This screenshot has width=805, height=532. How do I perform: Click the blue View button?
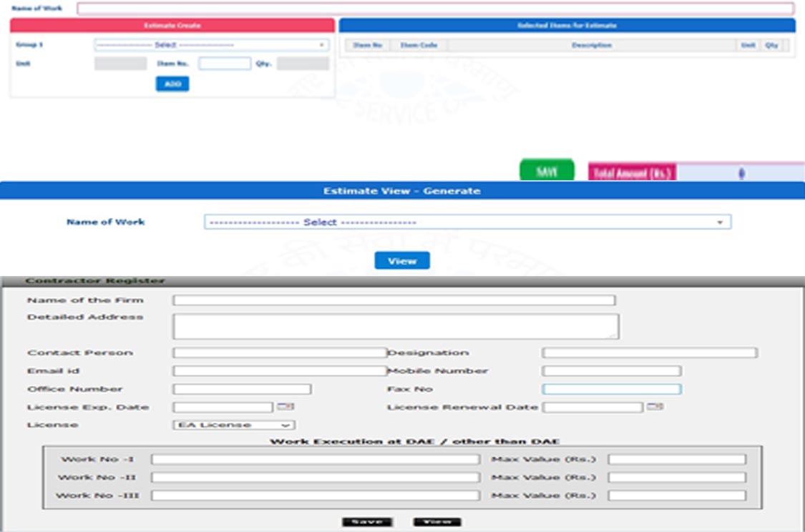pos(402,261)
